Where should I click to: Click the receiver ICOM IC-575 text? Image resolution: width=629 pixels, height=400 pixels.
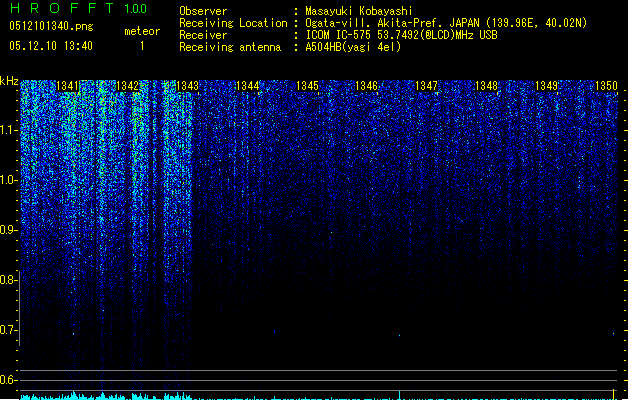401,35
